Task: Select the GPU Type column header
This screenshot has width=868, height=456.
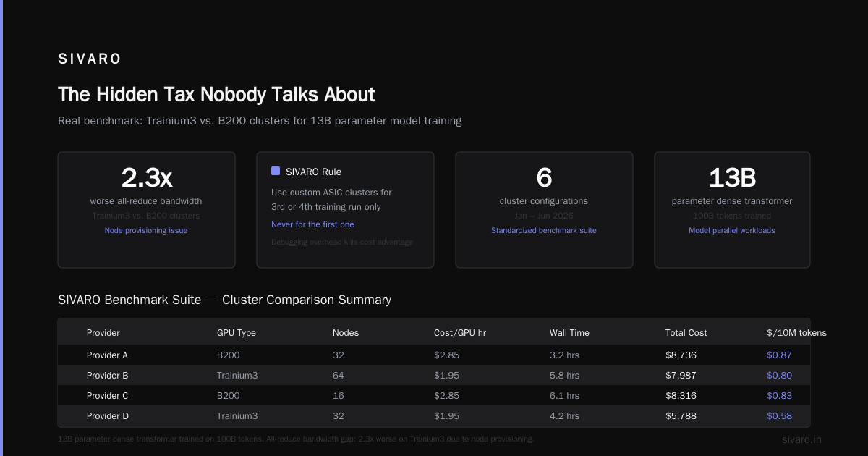Action: 237,333
